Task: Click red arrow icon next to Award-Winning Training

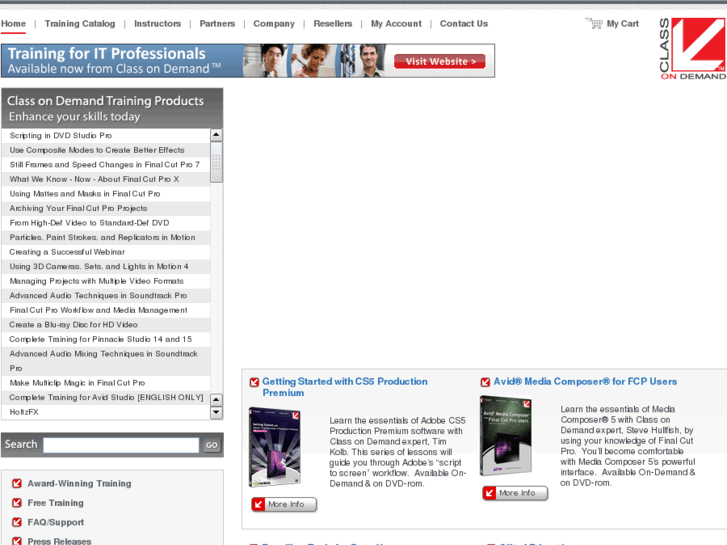Action: pos(17,483)
